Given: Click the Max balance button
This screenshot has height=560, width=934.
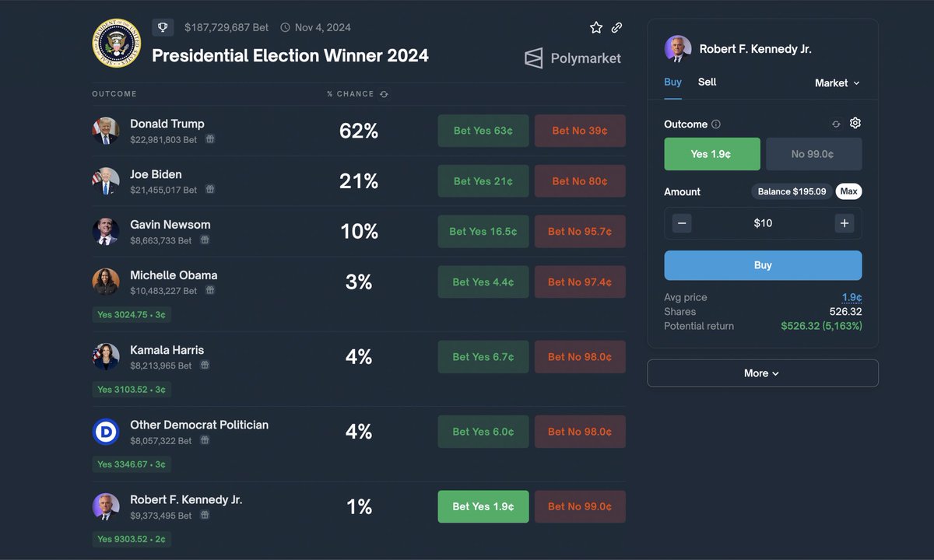Looking at the screenshot, I should pyautogui.click(x=848, y=191).
